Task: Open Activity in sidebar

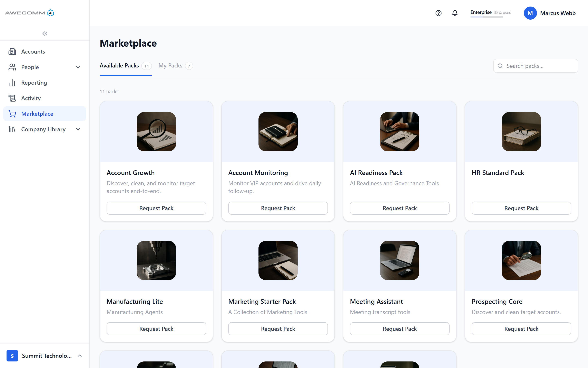Action: tap(45, 98)
